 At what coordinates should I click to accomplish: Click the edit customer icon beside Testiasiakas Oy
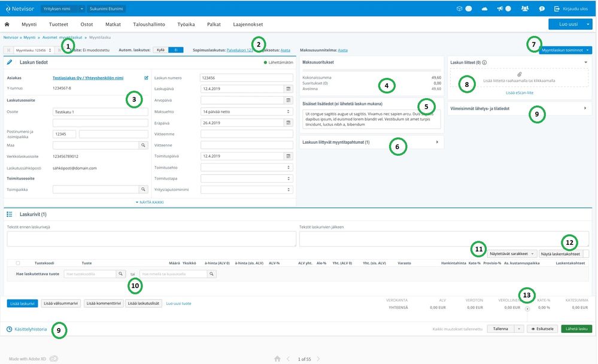(x=146, y=78)
